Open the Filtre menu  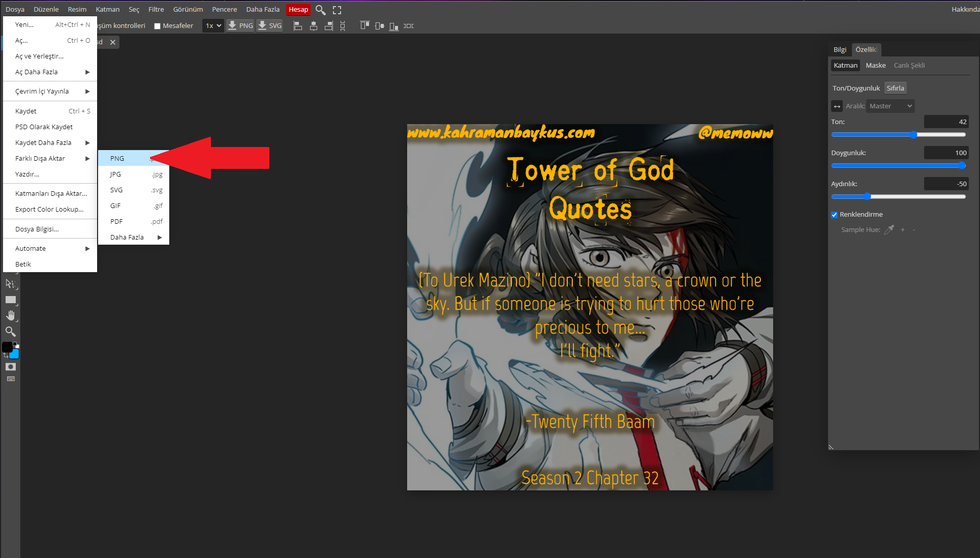[156, 10]
